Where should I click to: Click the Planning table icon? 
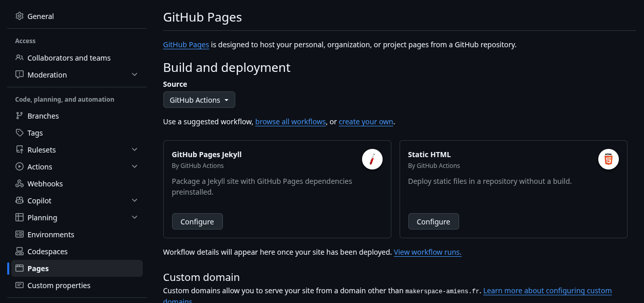(20, 217)
